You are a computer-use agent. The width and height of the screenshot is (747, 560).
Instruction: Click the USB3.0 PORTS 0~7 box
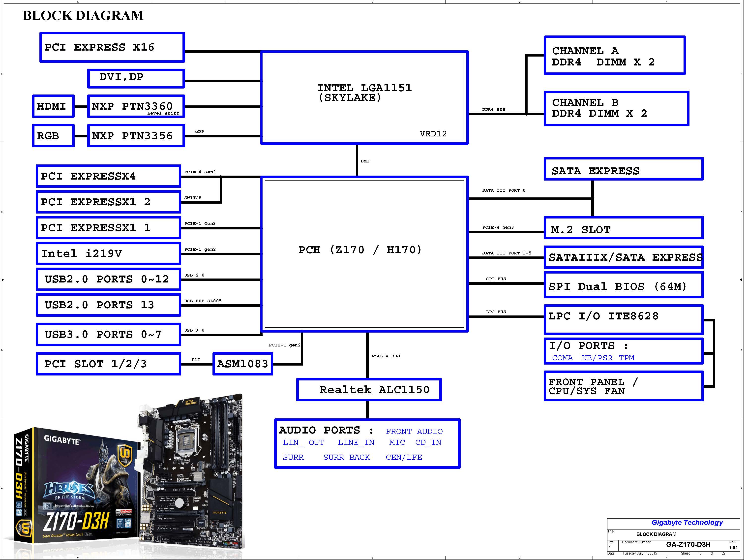pyautogui.click(x=108, y=334)
